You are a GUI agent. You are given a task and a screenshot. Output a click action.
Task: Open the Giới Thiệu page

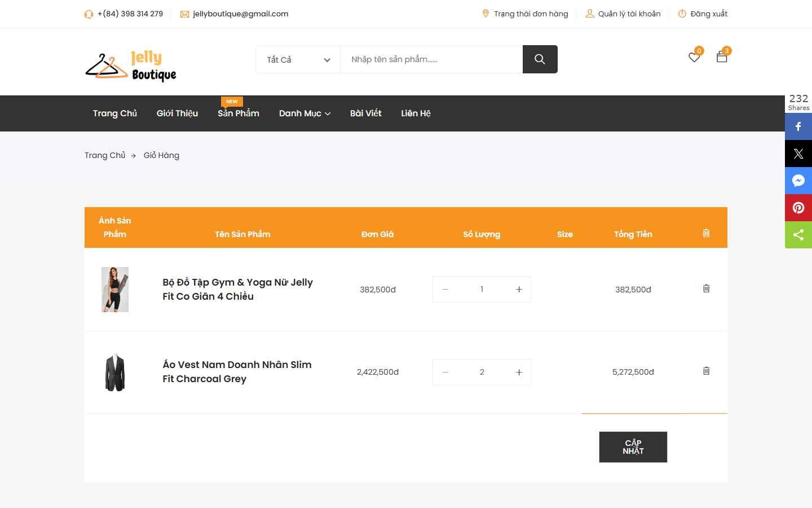[x=177, y=113]
